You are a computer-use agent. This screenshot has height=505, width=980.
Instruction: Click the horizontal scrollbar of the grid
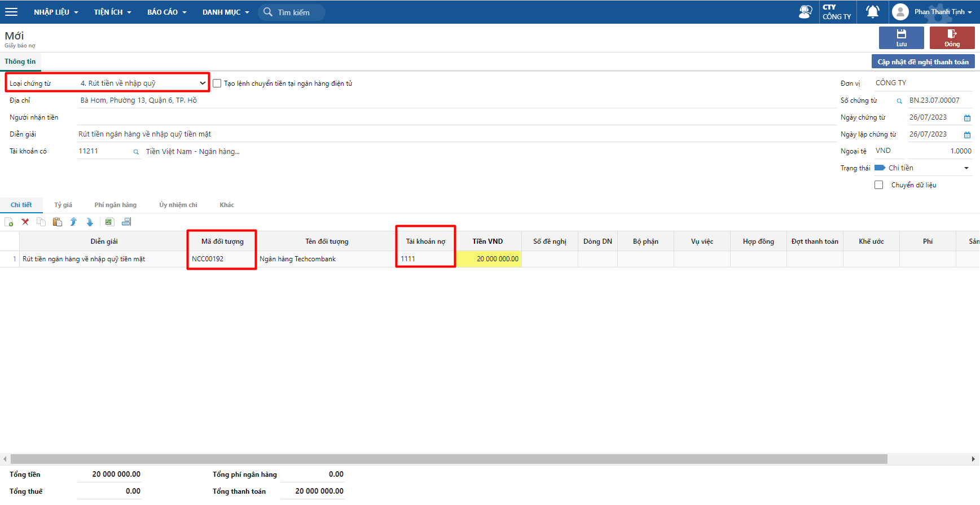click(449, 459)
